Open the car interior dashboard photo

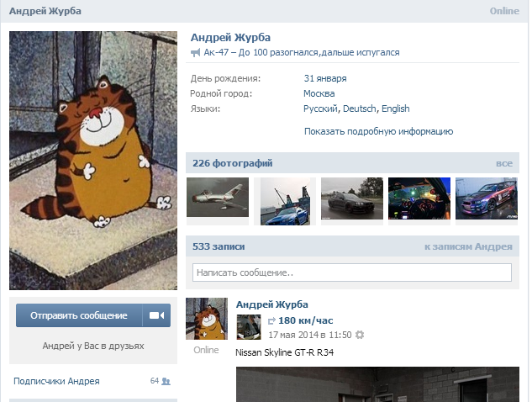pos(419,198)
